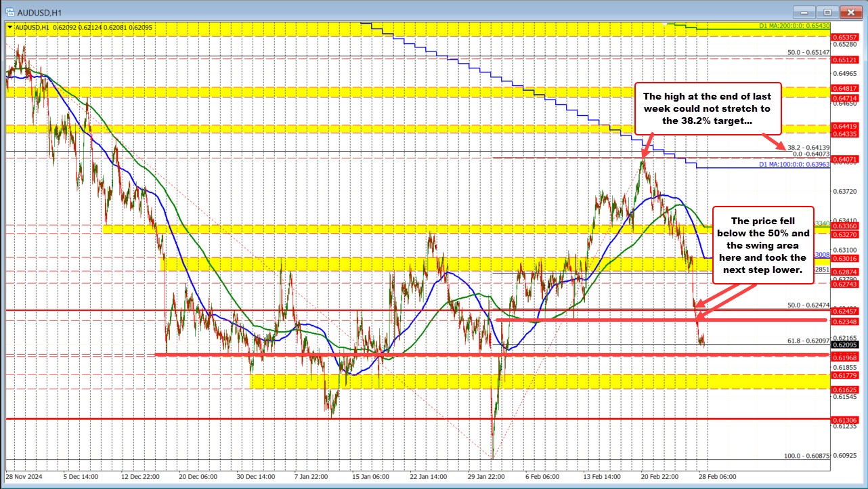Click the red 0.64714 price tag
The image size is (868, 489).
846,98
